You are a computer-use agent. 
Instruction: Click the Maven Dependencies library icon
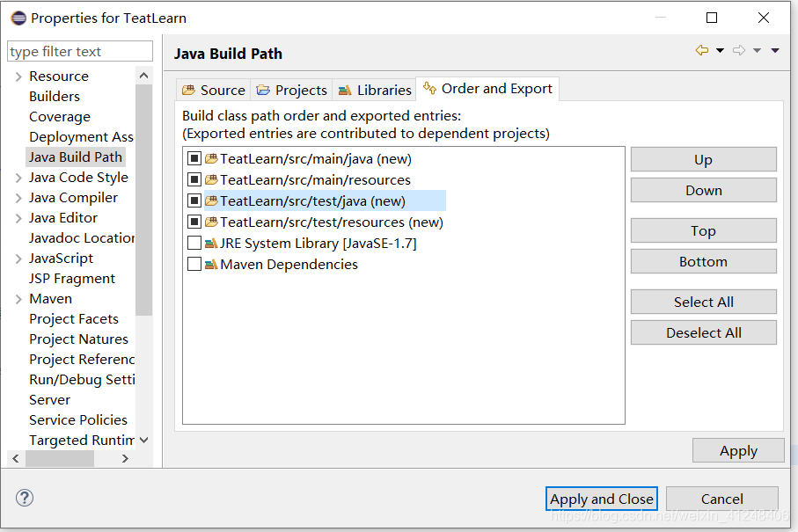(211, 264)
